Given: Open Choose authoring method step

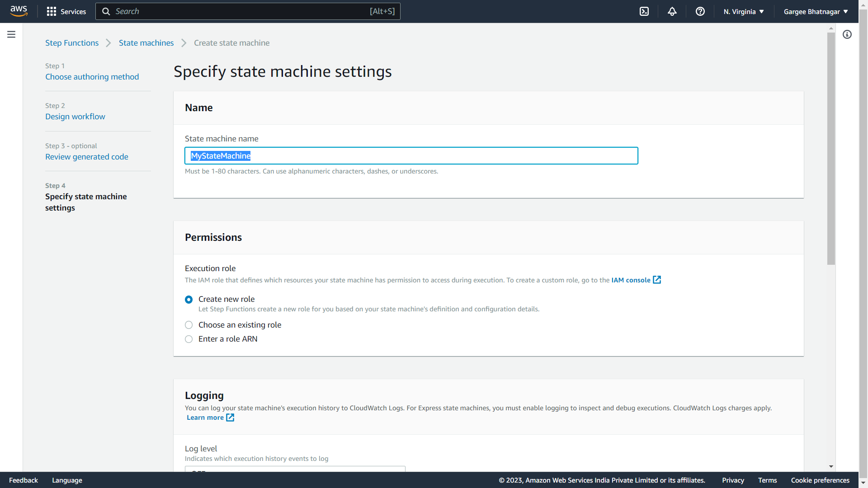Looking at the screenshot, I should pos(92,77).
